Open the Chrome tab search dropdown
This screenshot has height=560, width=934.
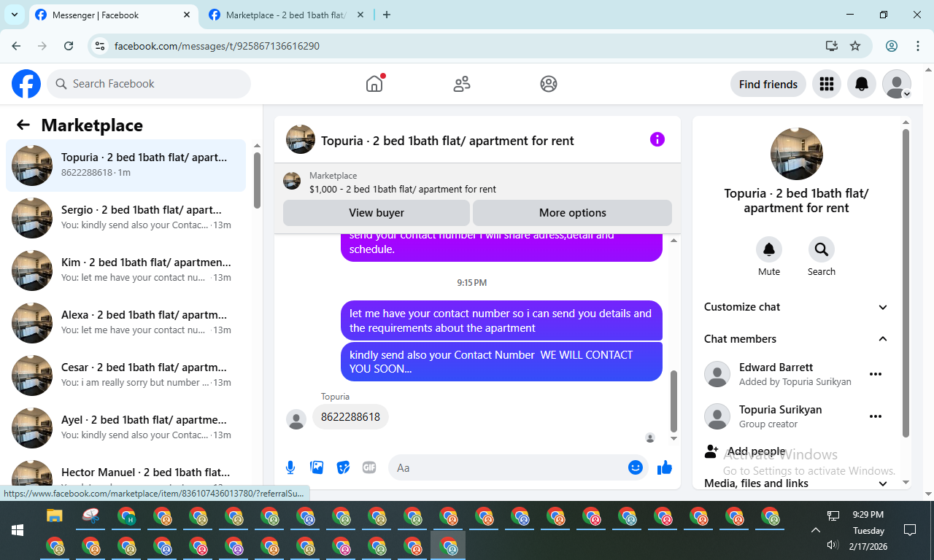coord(15,15)
